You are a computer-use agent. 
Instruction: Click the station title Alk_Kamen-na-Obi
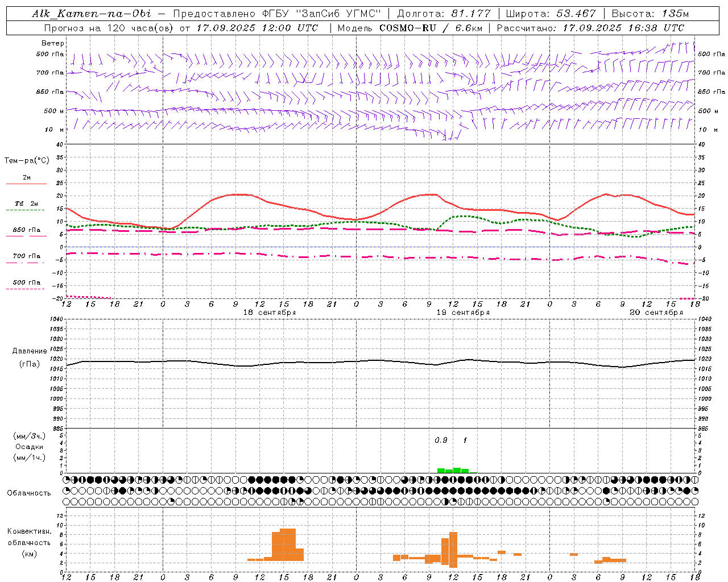[x=92, y=14]
